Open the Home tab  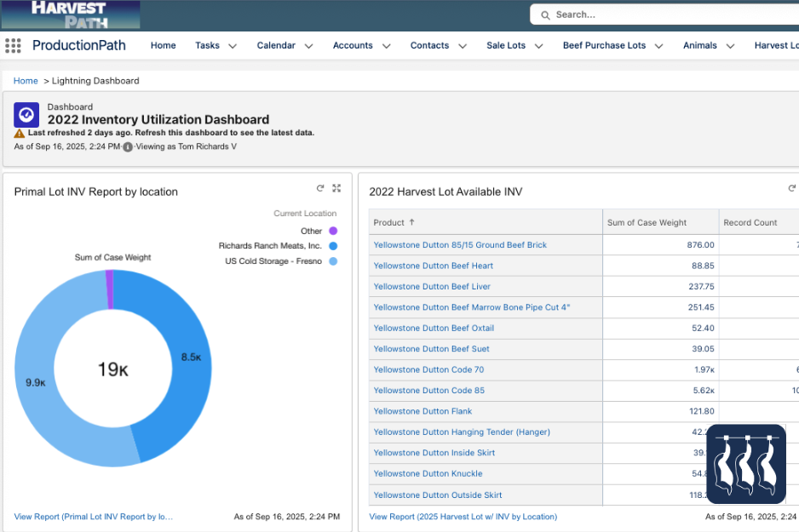pyautogui.click(x=163, y=45)
